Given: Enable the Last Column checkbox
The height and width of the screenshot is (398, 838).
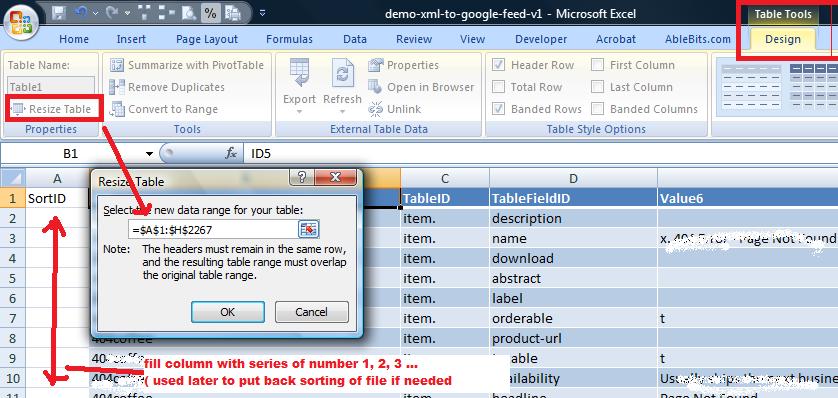Looking at the screenshot, I should coord(598,87).
